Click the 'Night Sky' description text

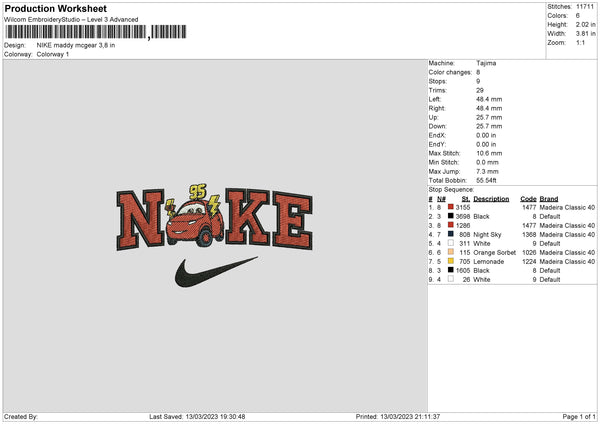tap(487, 235)
